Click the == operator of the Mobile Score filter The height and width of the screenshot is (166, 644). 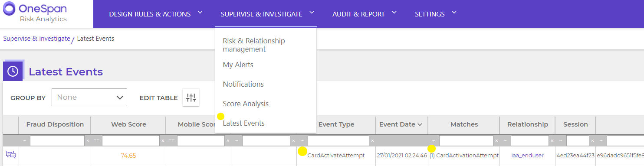pos(171,140)
